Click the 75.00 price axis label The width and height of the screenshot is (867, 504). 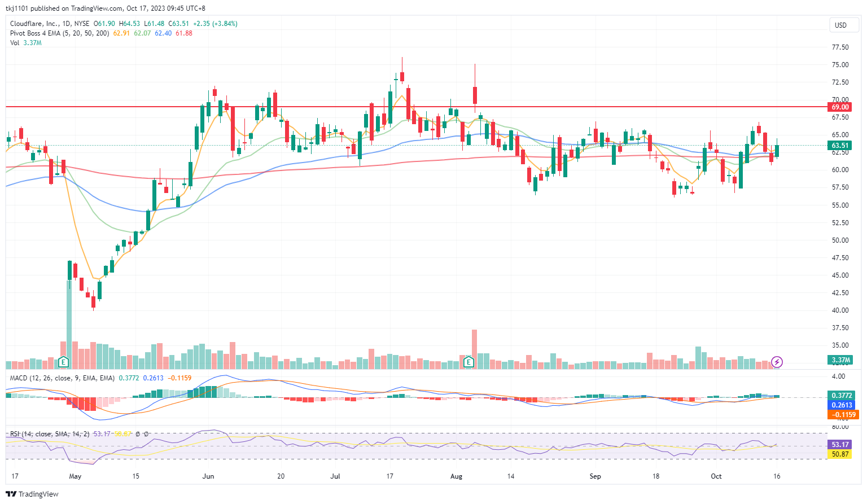(840, 65)
